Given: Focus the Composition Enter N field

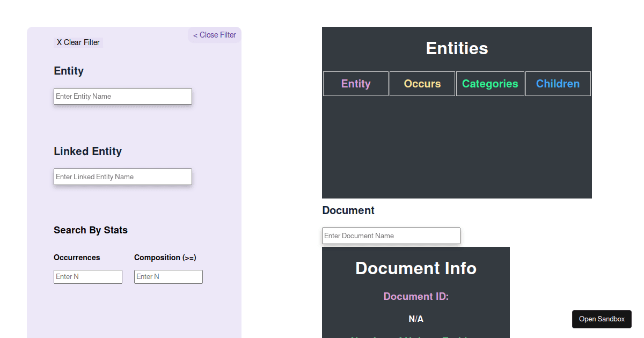Looking at the screenshot, I should 168,276.
